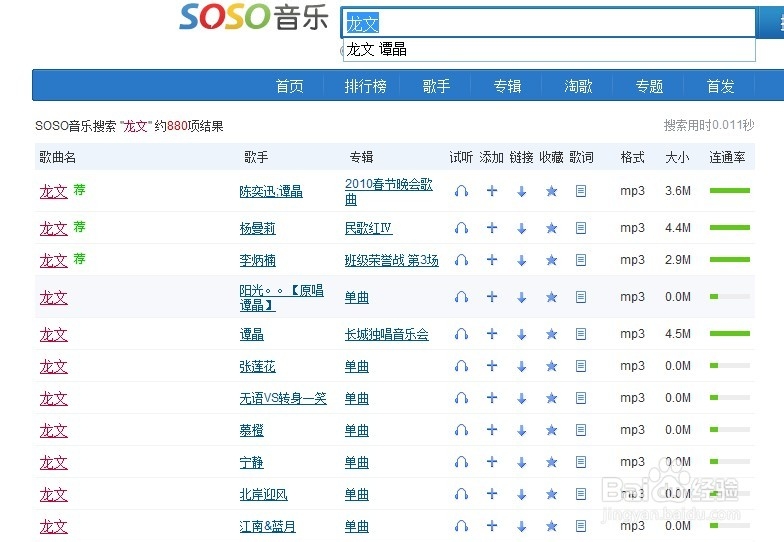784x542 pixels.
Task: Play preview headphone for 杨曼莉 row
Action: coord(462,228)
